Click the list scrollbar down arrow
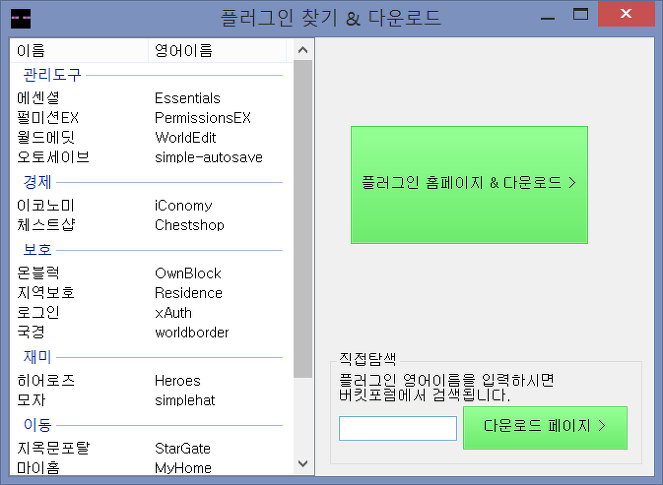 point(303,463)
